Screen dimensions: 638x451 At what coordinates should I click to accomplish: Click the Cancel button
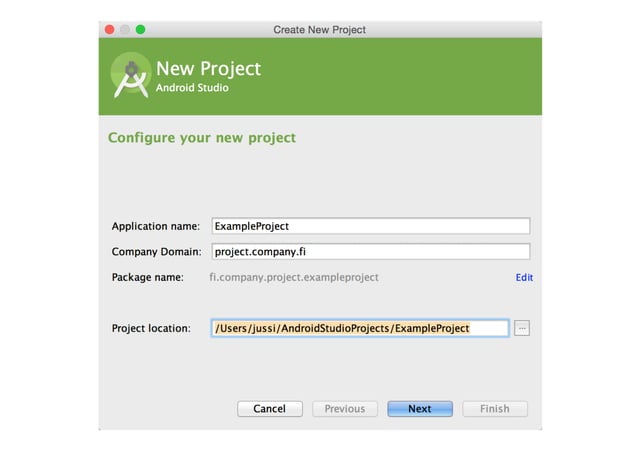point(270,409)
